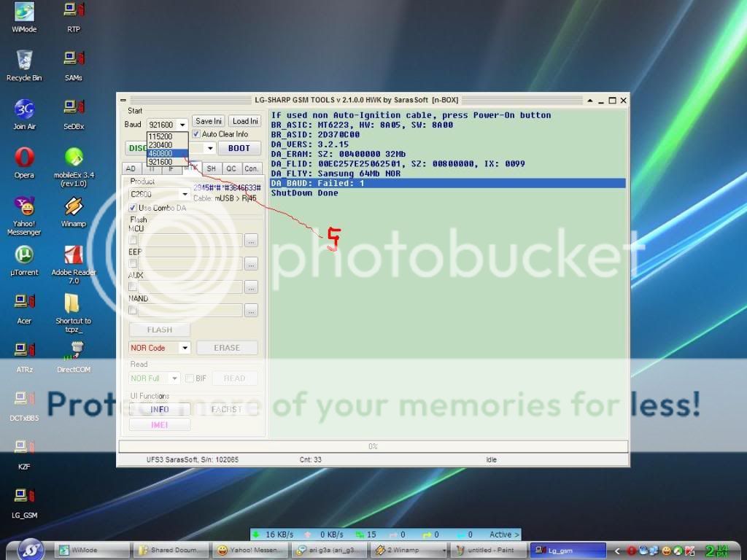Open the DCTxBB5 desktop shortcut
This screenshot has height=560, width=747.
tap(24, 405)
